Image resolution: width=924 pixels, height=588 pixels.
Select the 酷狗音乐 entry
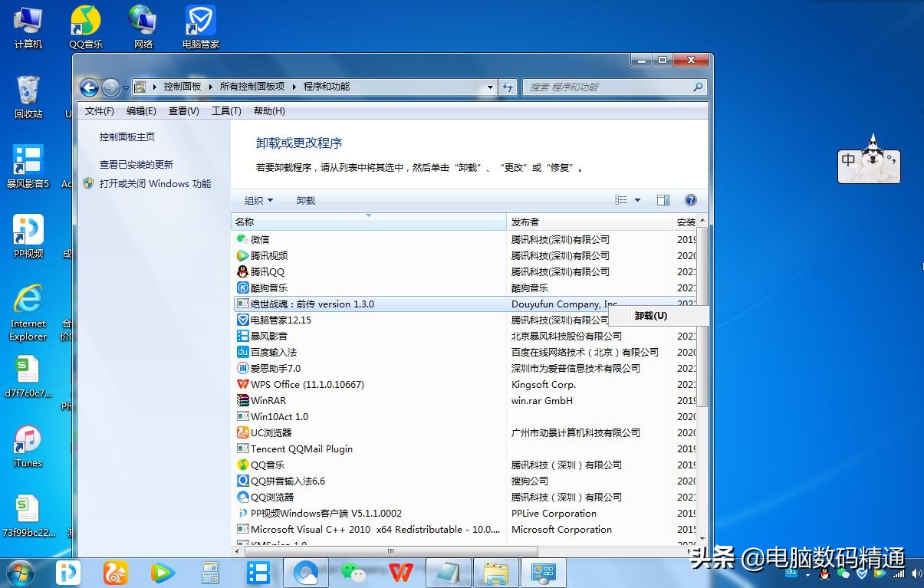coord(463,288)
